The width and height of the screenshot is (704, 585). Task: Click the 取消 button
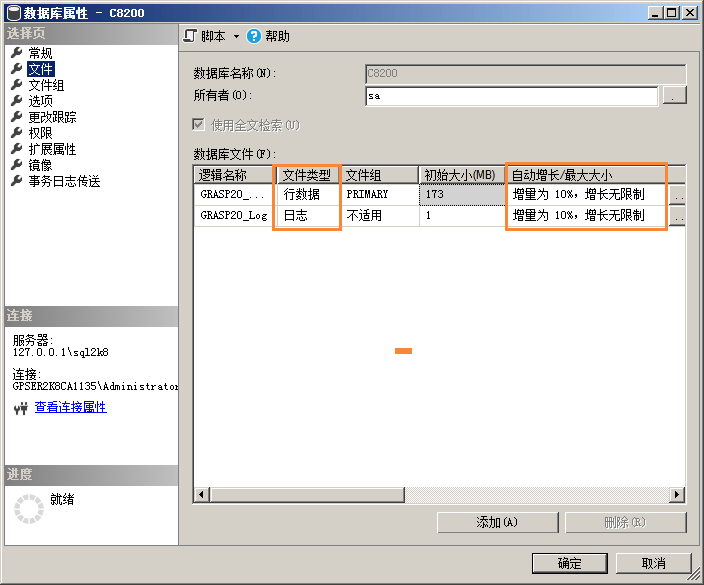tap(653, 563)
